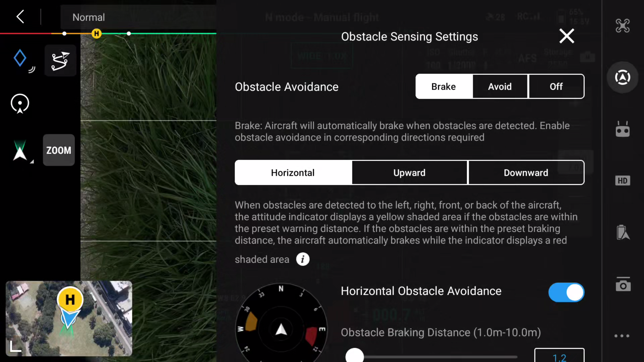Open remote controller settings icon

coord(622,130)
